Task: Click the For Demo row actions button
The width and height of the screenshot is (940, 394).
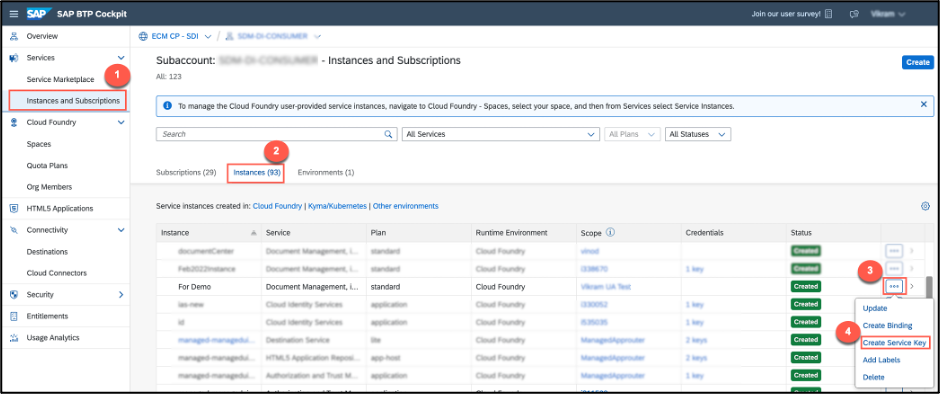Action: [894, 287]
